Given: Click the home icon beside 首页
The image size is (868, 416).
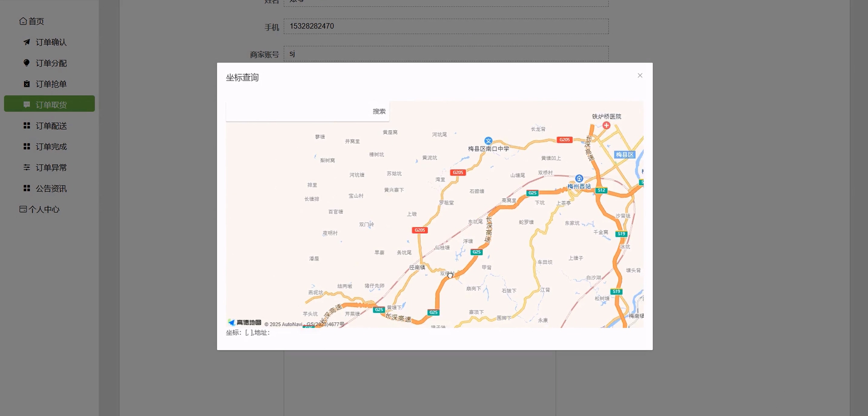Looking at the screenshot, I should click(23, 21).
